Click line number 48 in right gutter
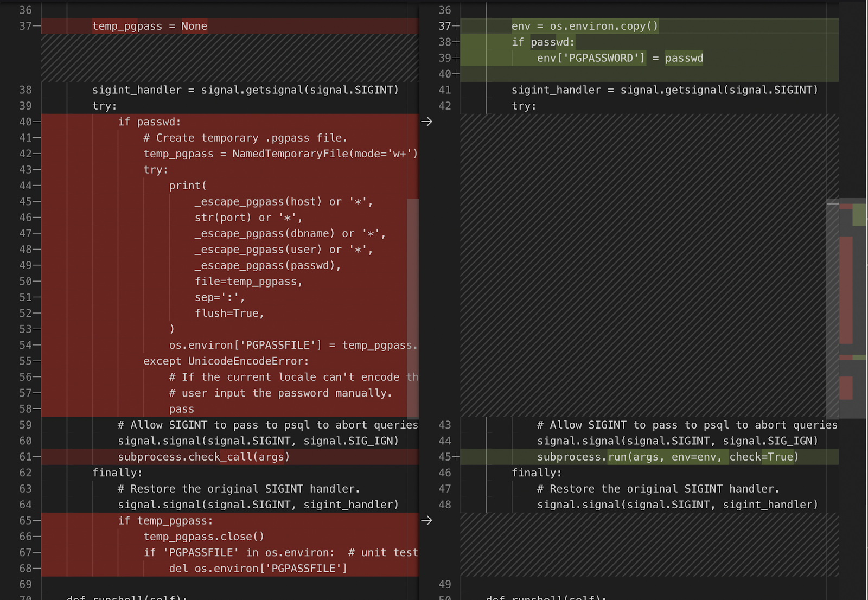 click(445, 505)
